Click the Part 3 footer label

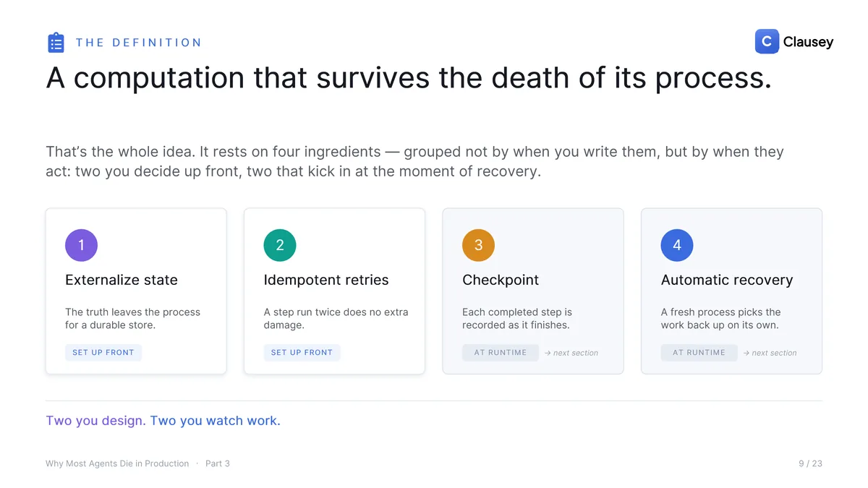[x=218, y=463]
